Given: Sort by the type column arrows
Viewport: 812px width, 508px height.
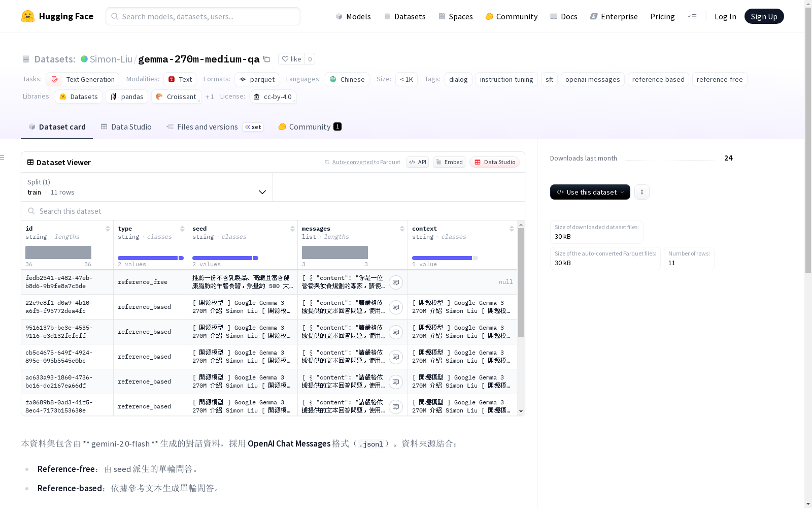Looking at the screenshot, I should tap(182, 229).
